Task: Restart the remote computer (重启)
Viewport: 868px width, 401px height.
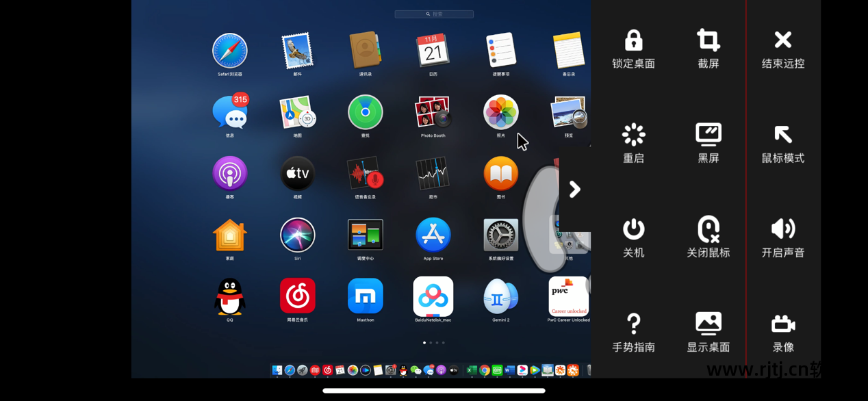Action: point(633,144)
